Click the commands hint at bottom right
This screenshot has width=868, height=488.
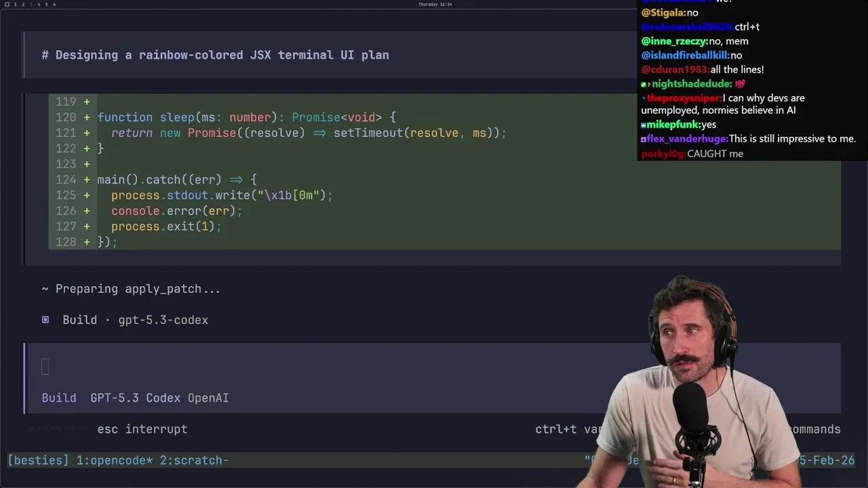coord(814,429)
